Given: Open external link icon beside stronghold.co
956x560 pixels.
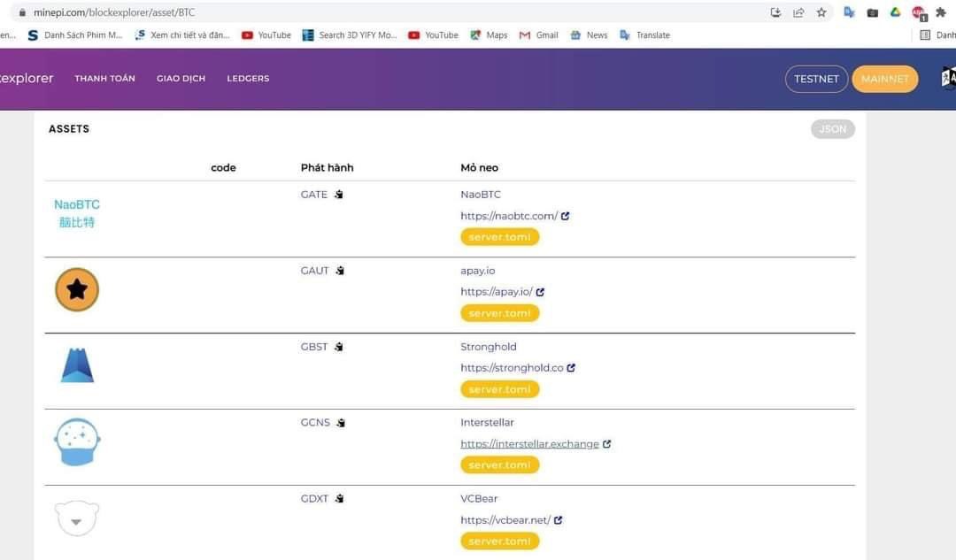Looking at the screenshot, I should coord(571,367).
